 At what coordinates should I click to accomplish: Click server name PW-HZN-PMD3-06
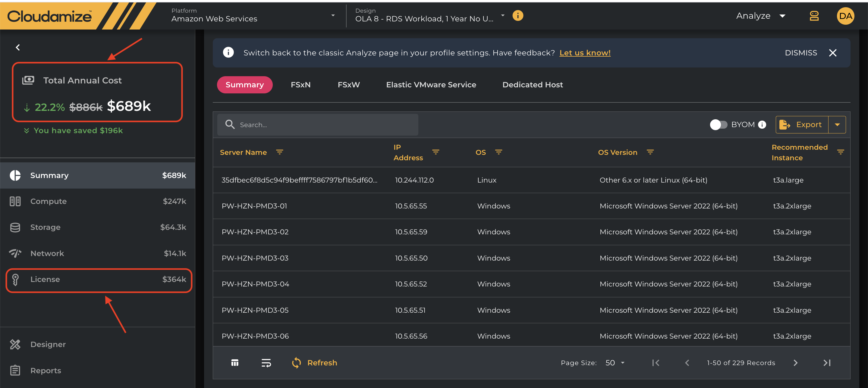pos(255,336)
